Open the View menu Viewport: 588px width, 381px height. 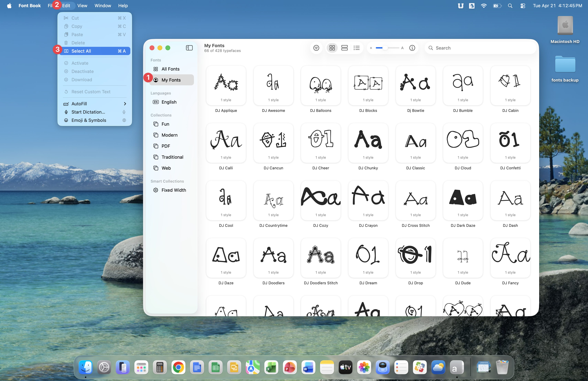coord(82,6)
